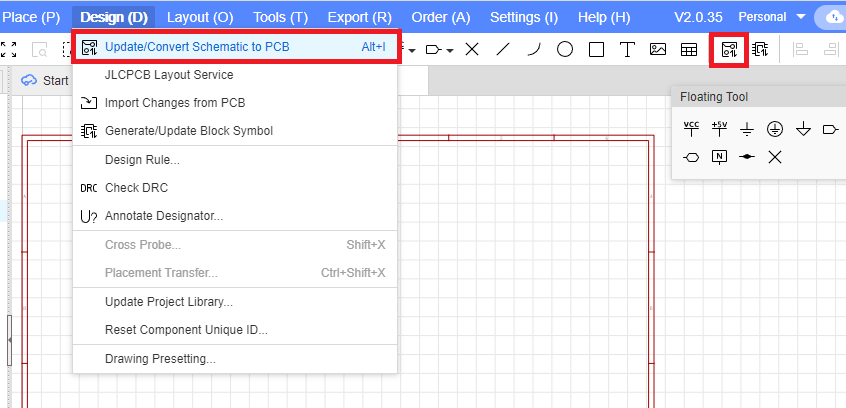Click the Table tool icon
Viewport: 846px width, 408px height.
[689, 49]
